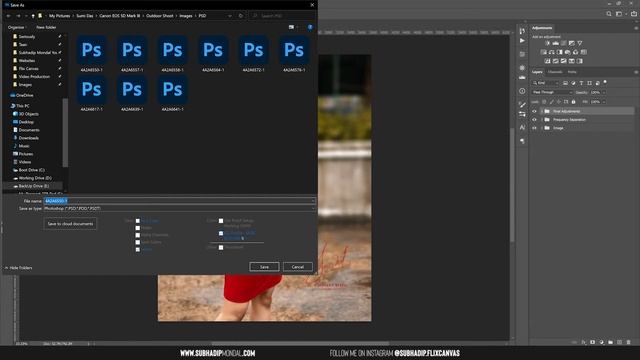The height and width of the screenshot is (360, 640).
Task: Add an Invert adjustment layer
Action: coord(547,61)
